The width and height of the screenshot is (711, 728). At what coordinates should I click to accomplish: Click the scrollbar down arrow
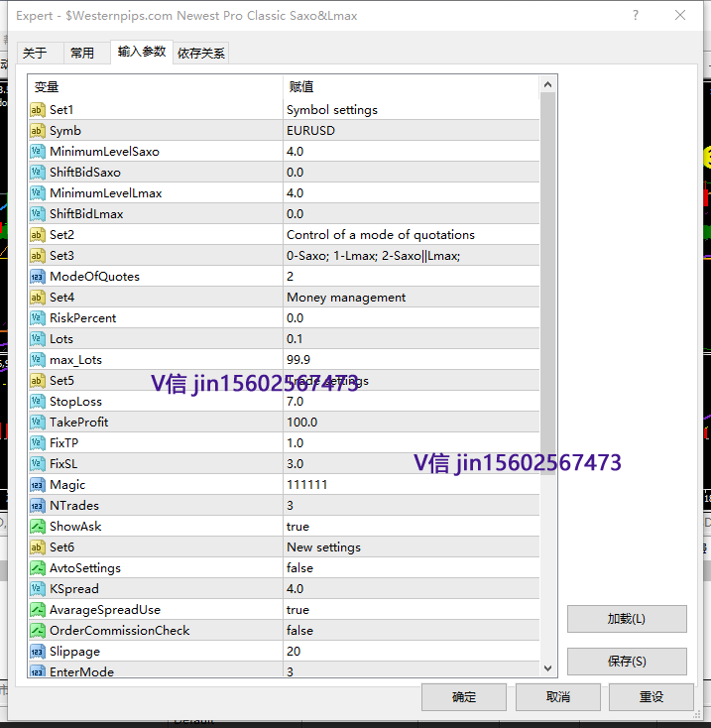tap(547, 668)
